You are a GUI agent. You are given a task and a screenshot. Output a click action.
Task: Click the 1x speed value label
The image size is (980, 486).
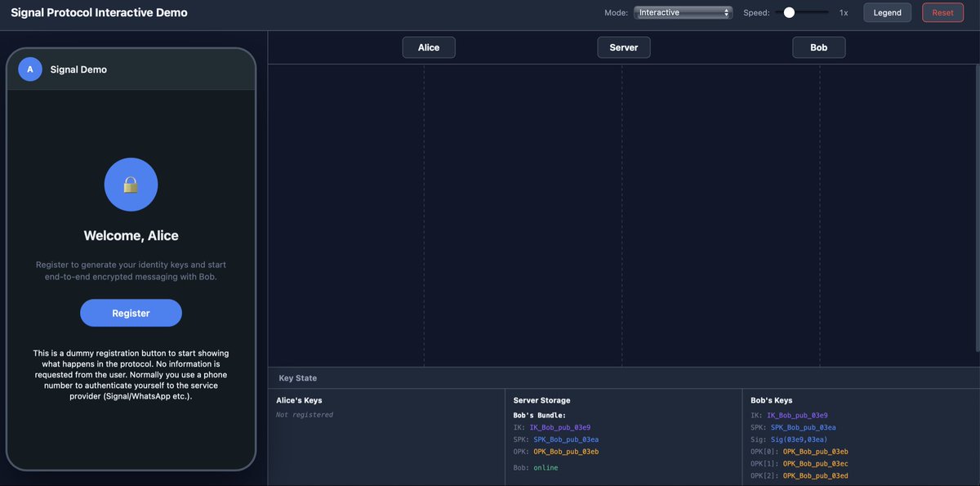click(x=844, y=12)
